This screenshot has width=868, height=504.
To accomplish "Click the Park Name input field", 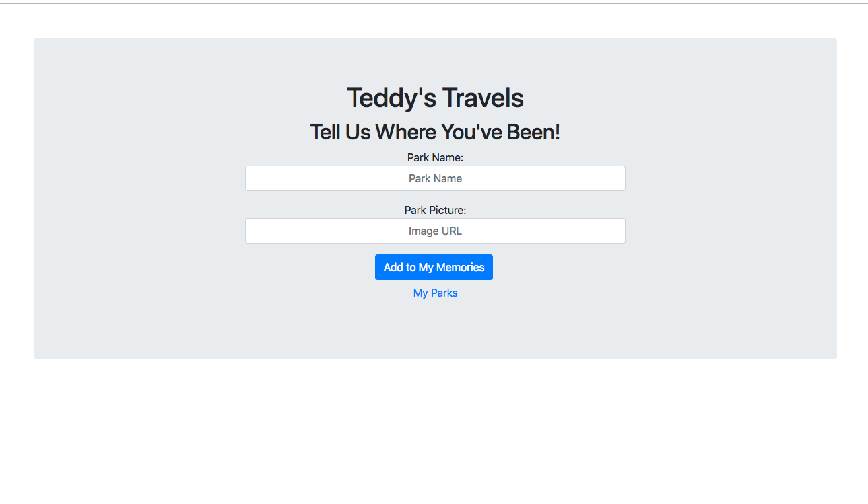I will (x=435, y=178).
